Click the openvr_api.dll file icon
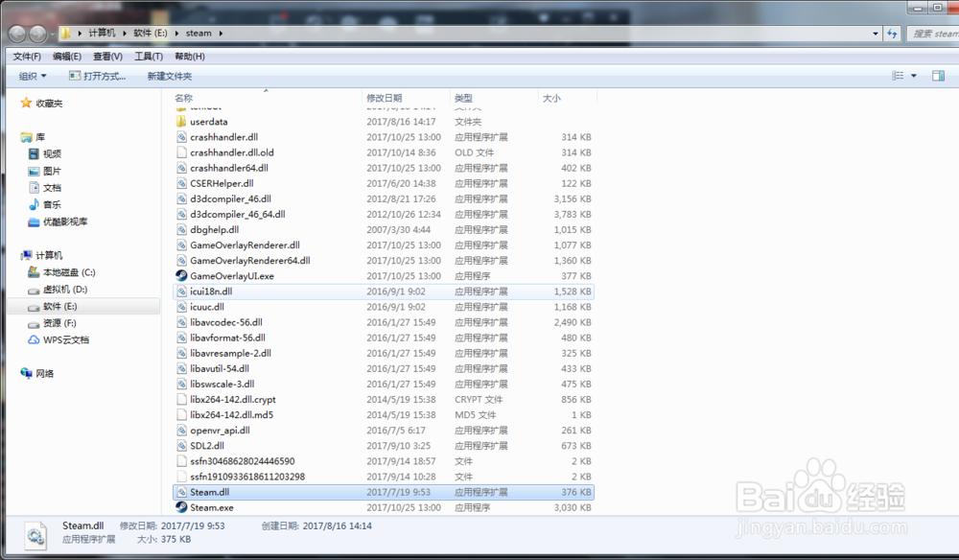Image resolution: width=959 pixels, height=560 pixels. click(181, 430)
